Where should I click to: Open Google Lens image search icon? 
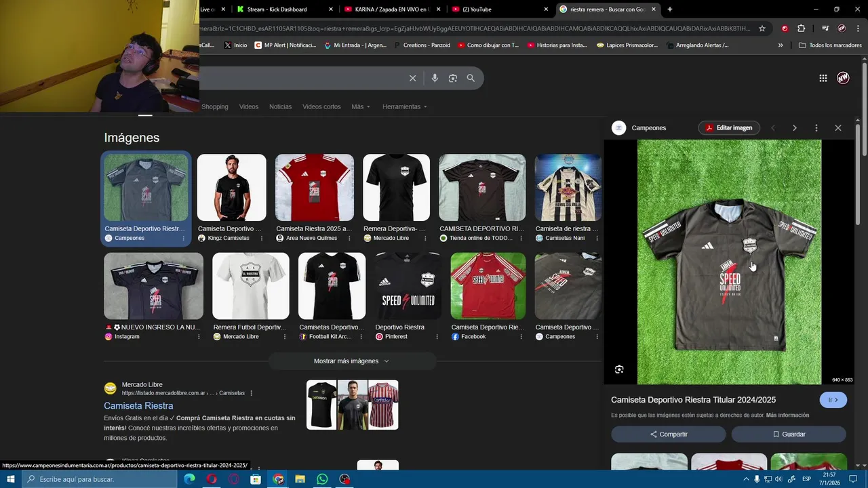(x=453, y=78)
